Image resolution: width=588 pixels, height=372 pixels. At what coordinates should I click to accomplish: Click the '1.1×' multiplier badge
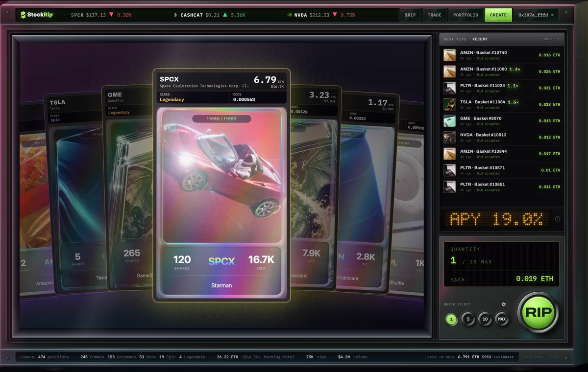tap(513, 86)
